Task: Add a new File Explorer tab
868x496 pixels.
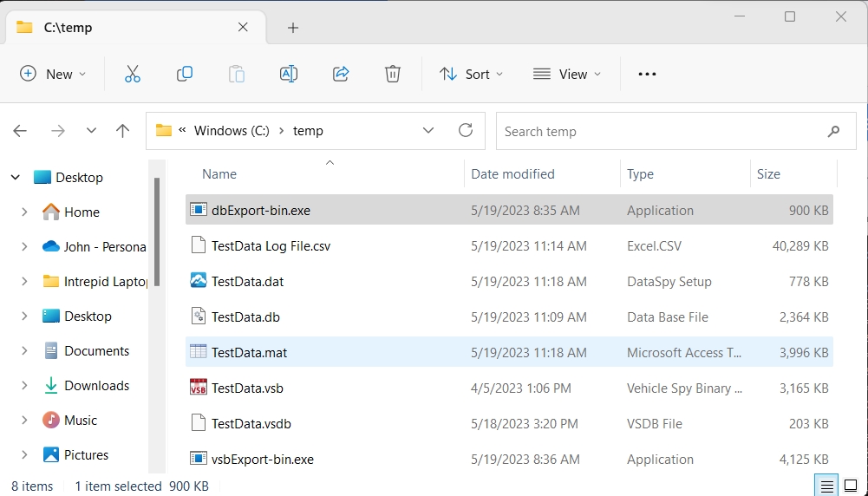Action: [293, 28]
